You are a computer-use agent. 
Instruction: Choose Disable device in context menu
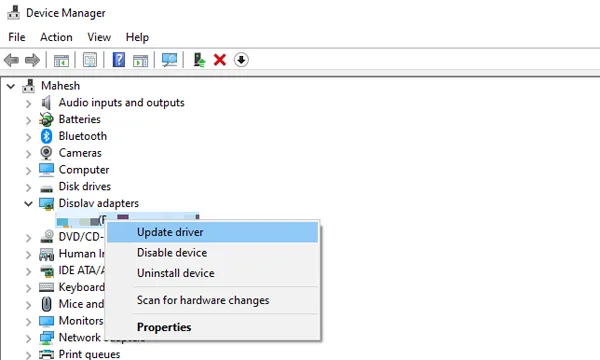[x=212, y=252]
